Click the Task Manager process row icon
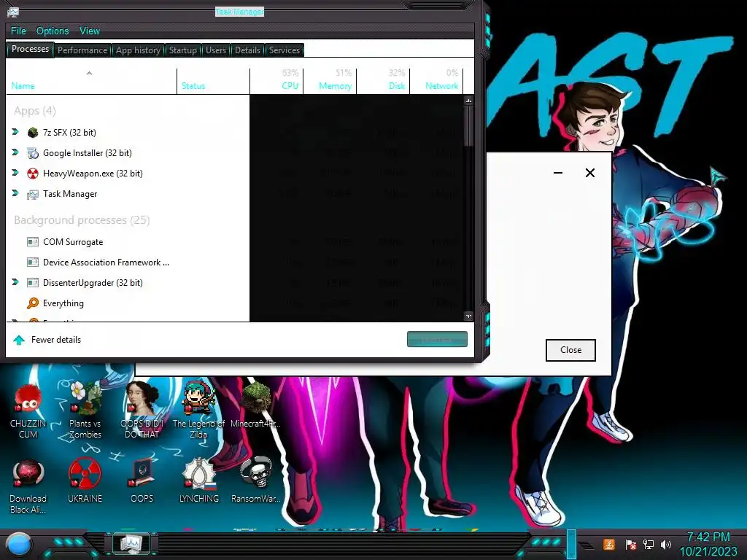Screen dimensions: 747x560 [x=32, y=194]
